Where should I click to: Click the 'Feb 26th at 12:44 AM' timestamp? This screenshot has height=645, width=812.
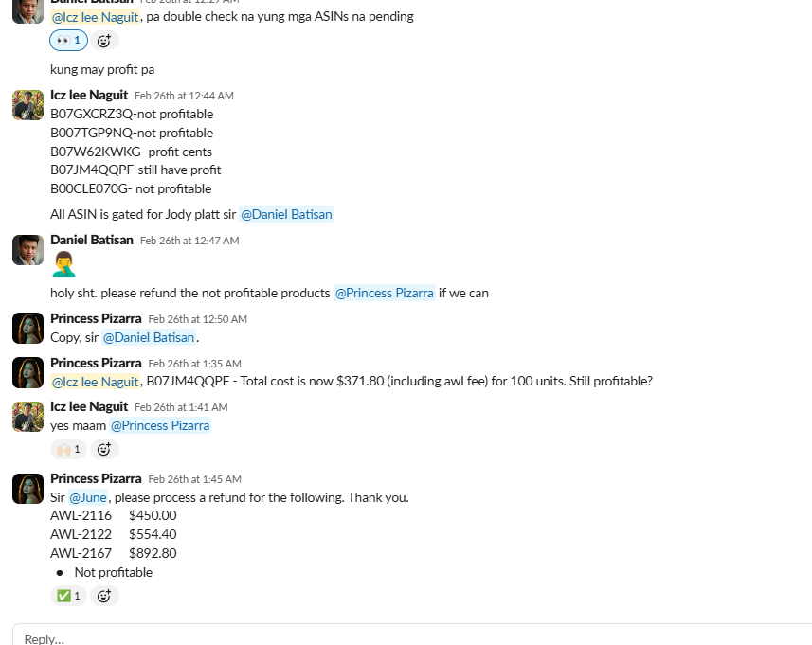pyautogui.click(x=184, y=96)
